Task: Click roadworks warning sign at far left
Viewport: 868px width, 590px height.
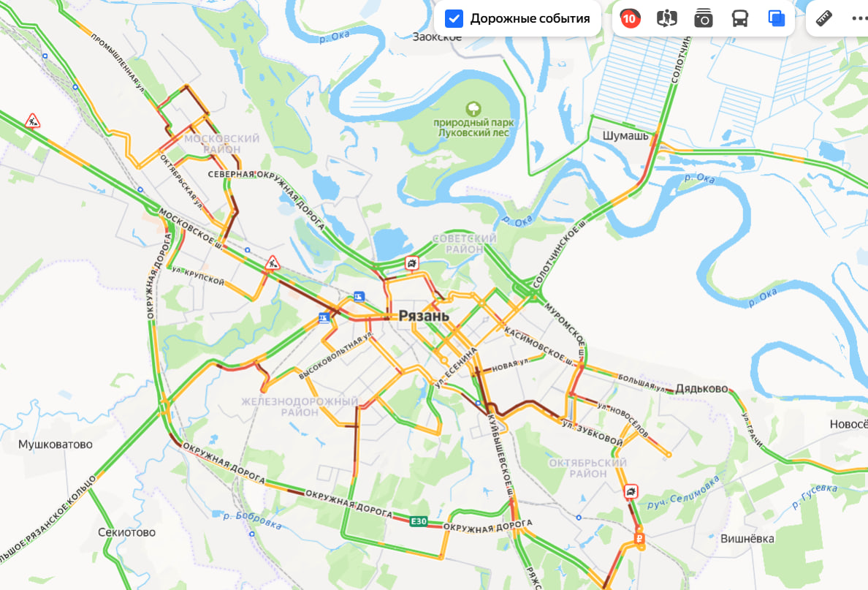Action: coord(33,120)
